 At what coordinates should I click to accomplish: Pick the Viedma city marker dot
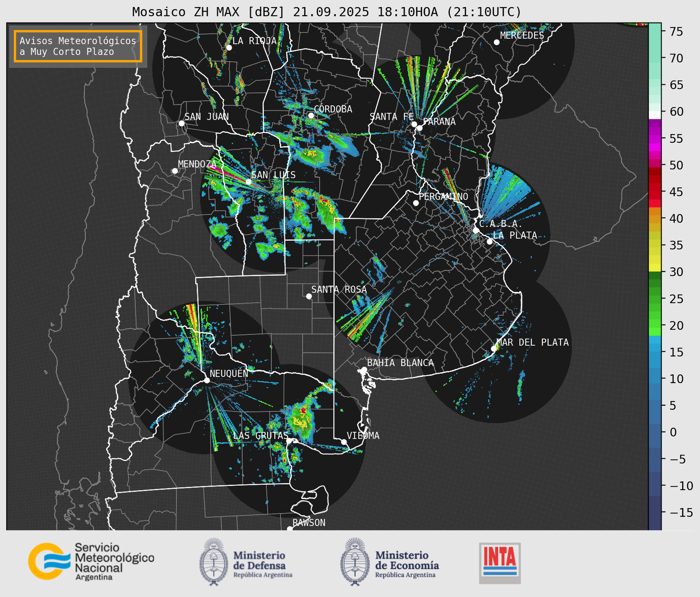(x=344, y=442)
